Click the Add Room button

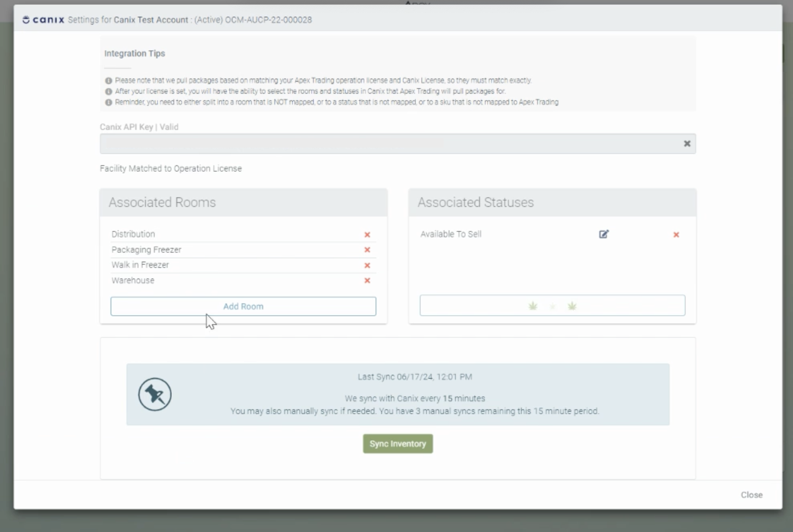pyautogui.click(x=243, y=306)
